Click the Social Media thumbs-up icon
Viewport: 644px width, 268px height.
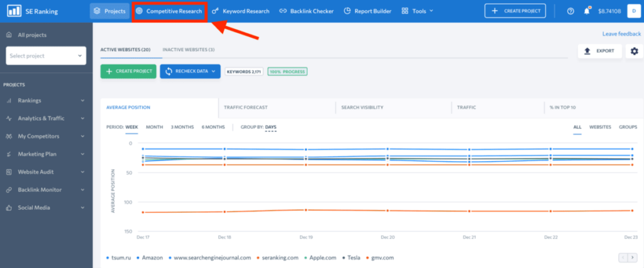[x=9, y=208]
